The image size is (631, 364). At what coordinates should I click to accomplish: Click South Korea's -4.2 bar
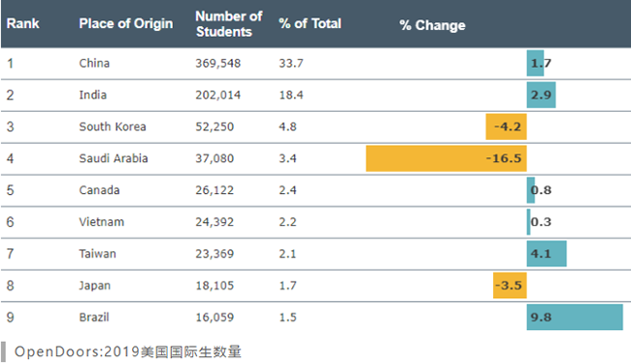tap(506, 127)
